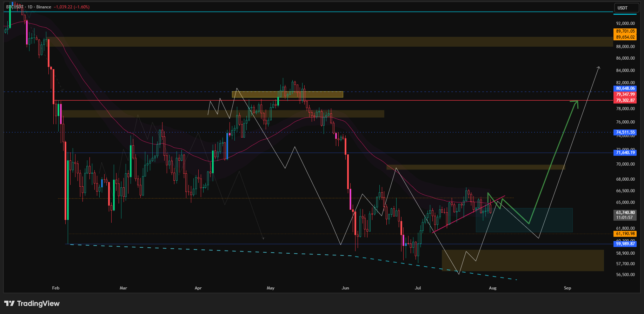Click the 65,000.00 price axis tick

pyautogui.click(x=625, y=202)
